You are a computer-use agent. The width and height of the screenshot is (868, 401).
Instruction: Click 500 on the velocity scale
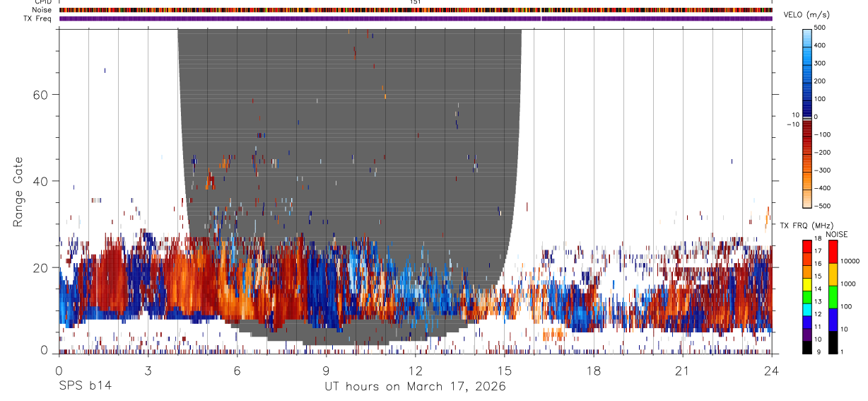tap(820, 28)
